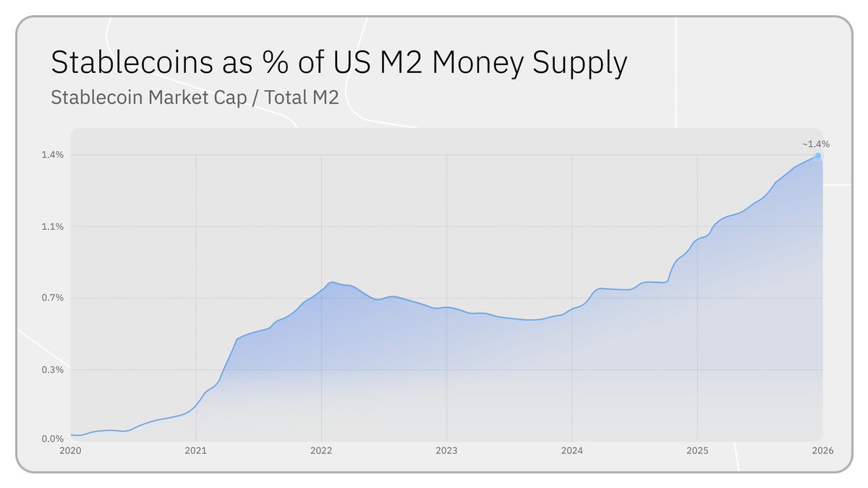Click the 1.4% y-axis label
Screen dimensions: 868x488
54,155
